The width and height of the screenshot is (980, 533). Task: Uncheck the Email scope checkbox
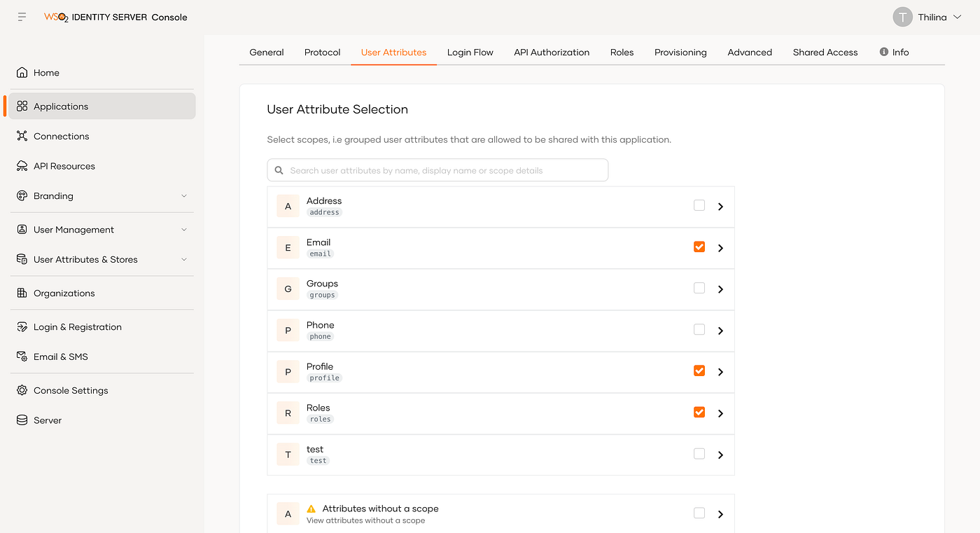tap(699, 247)
